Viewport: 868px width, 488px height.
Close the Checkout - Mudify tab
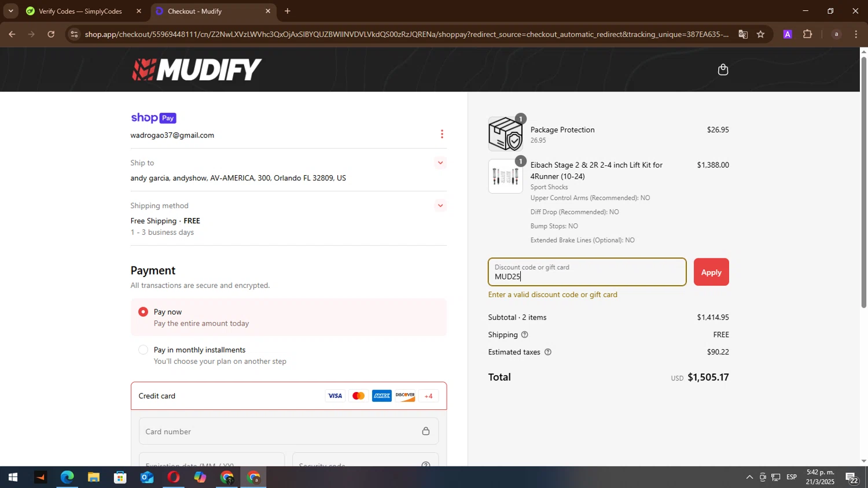pos(268,11)
